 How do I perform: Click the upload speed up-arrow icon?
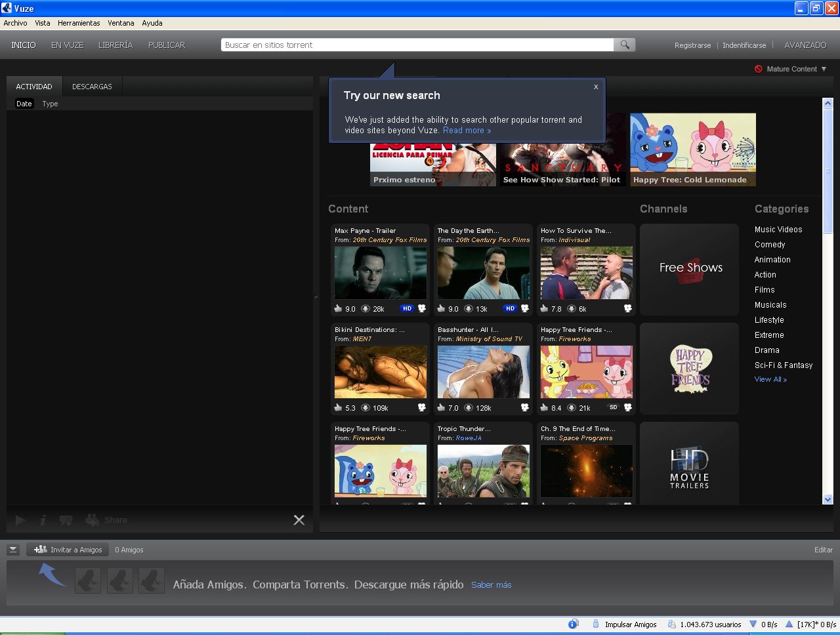(x=789, y=625)
